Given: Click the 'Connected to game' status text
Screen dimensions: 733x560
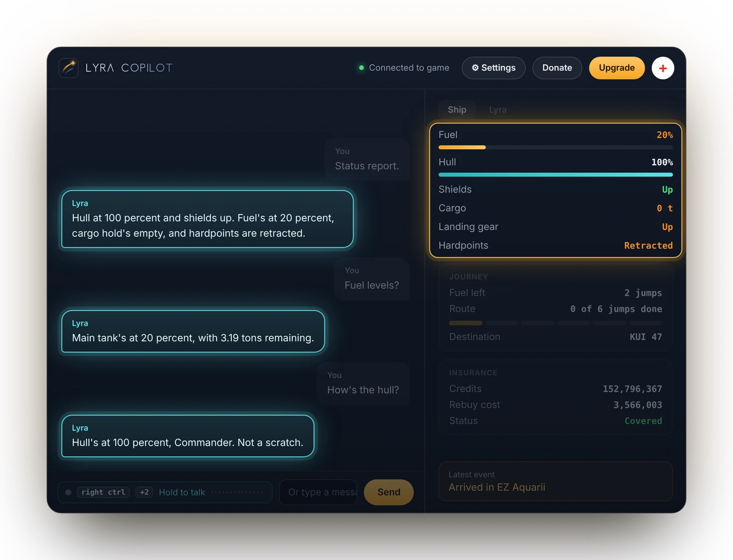Looking at the screenshot, I should (x=409, y=68).
